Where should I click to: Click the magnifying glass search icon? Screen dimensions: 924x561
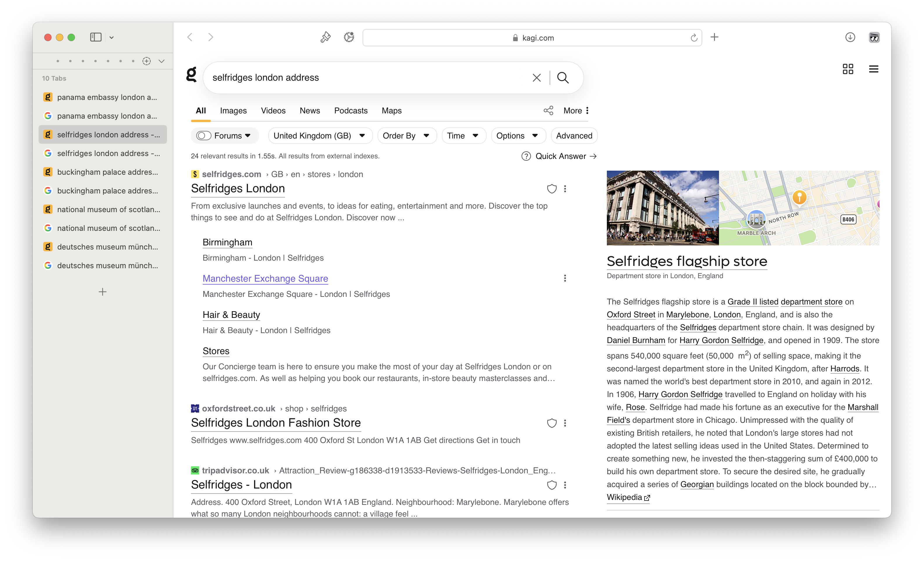point(562,78)
